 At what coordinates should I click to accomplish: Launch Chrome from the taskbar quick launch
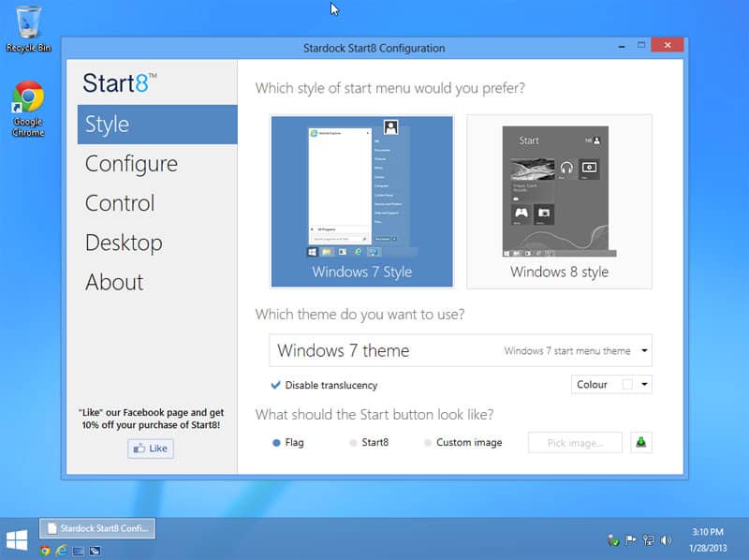(45, 551)
